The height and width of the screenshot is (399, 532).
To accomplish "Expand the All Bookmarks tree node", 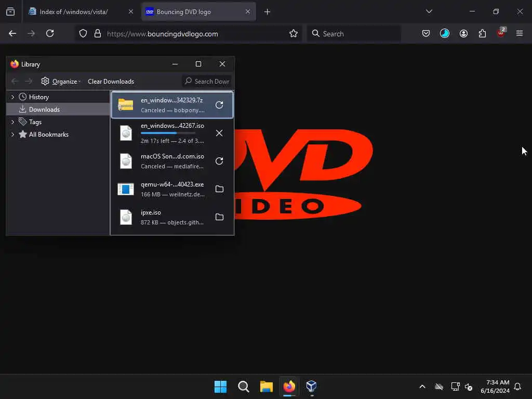I will click(12, 135).
